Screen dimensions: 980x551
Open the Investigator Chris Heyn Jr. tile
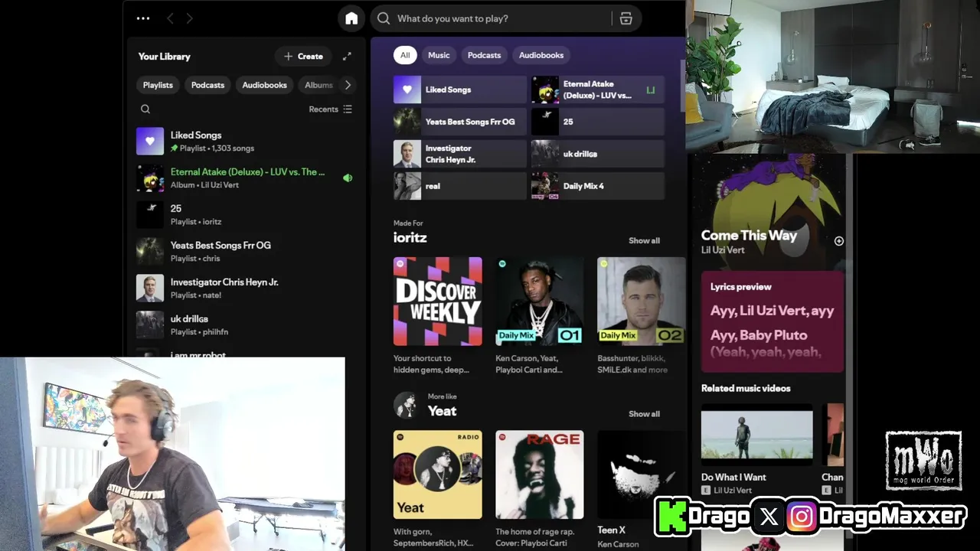(x=460, y=154)
